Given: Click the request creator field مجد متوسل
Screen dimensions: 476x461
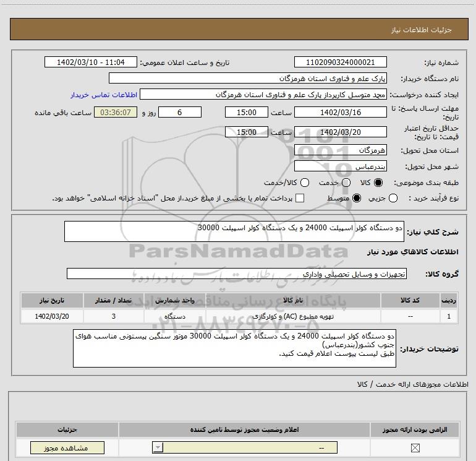Looking at the screenshot, I should tap(263, 94).
